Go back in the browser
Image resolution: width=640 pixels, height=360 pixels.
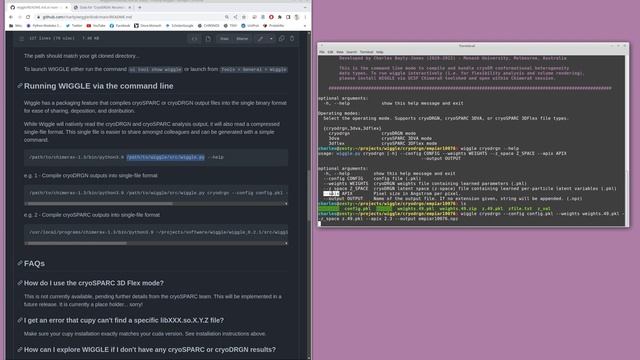coord(11,17)
